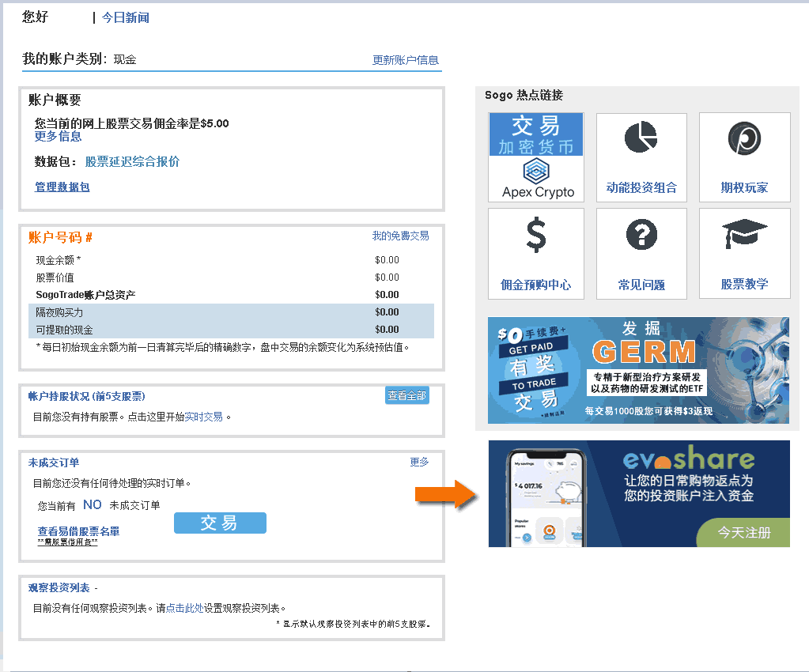
Task: Click the 观察投资列表 heading
Action: click(59, 587)
